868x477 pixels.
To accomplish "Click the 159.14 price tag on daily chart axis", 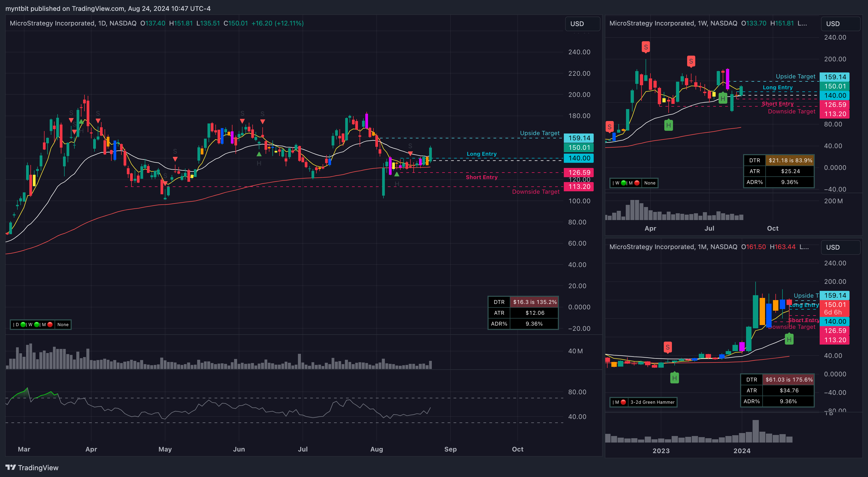I will (x=578, y=138).
